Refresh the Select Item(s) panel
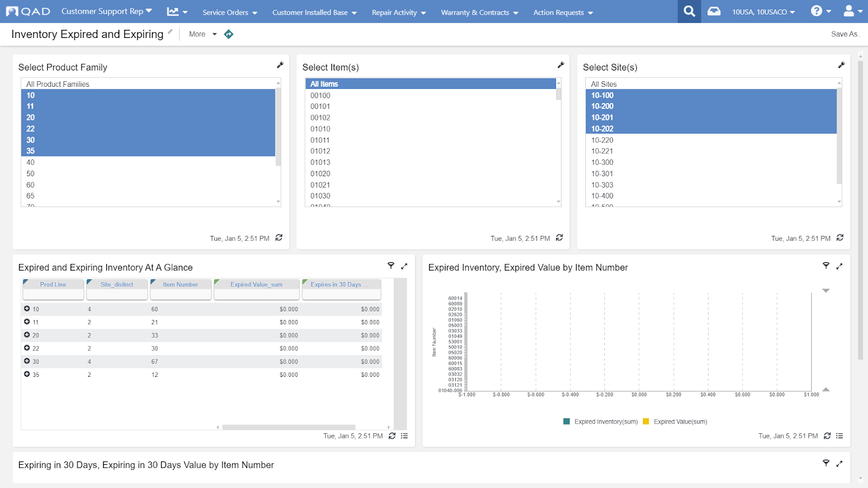 tap(559, 237)
